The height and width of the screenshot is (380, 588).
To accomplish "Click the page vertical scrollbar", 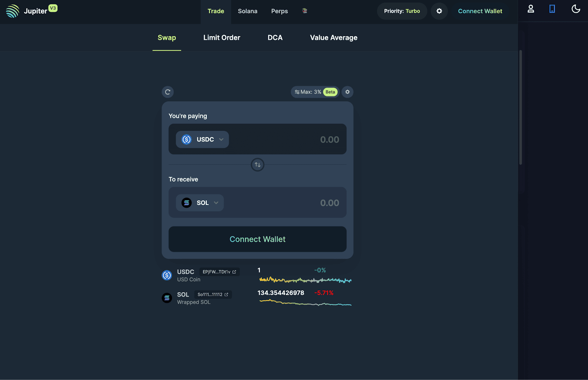I will click(520, 107).
